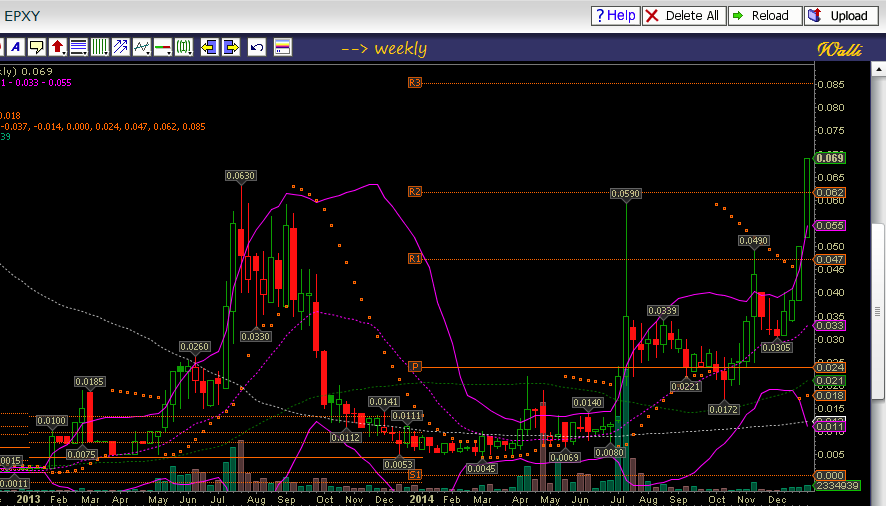Click the scrollbar up arrow
The image size is (886, 506).
pyautogui.click(x=878, y=70)
